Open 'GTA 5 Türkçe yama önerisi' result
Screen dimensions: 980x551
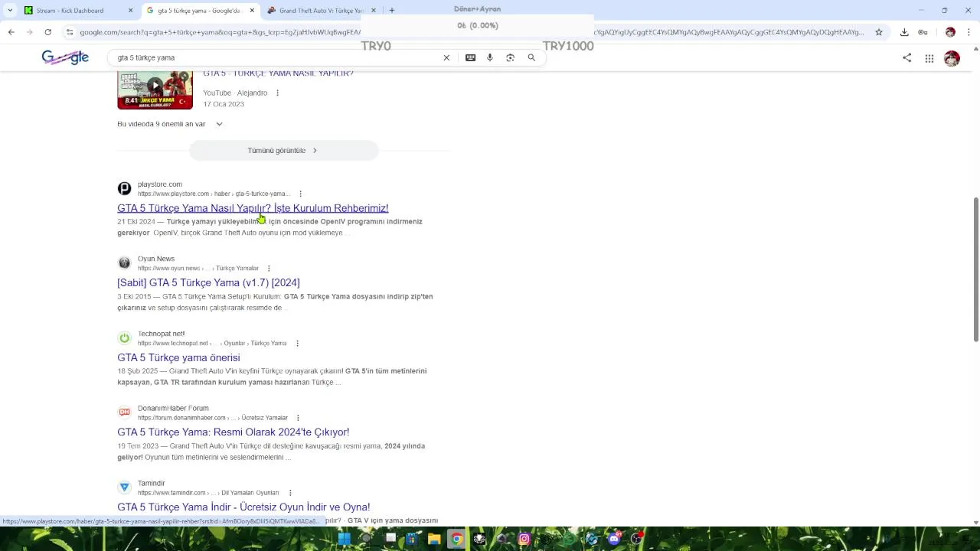tap(178, 357)
